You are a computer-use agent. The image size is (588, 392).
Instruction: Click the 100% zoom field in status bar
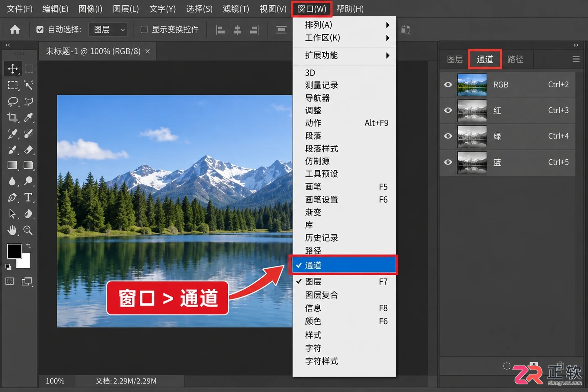55,381
